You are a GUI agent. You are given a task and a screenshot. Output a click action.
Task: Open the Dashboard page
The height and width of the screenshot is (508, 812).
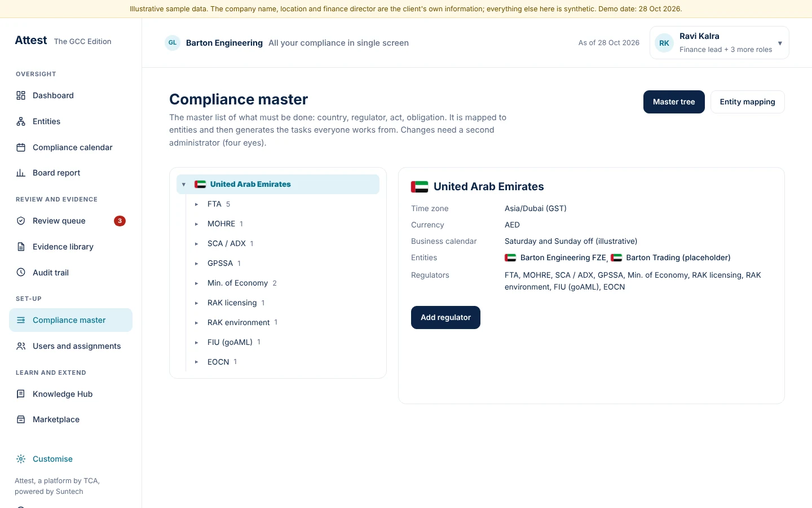pyautogui.click(x=70, y=95)
